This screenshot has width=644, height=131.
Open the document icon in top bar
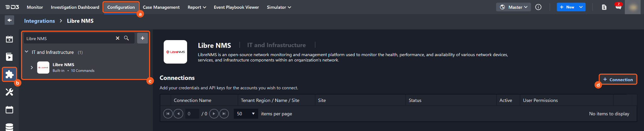tap(604, 7)
